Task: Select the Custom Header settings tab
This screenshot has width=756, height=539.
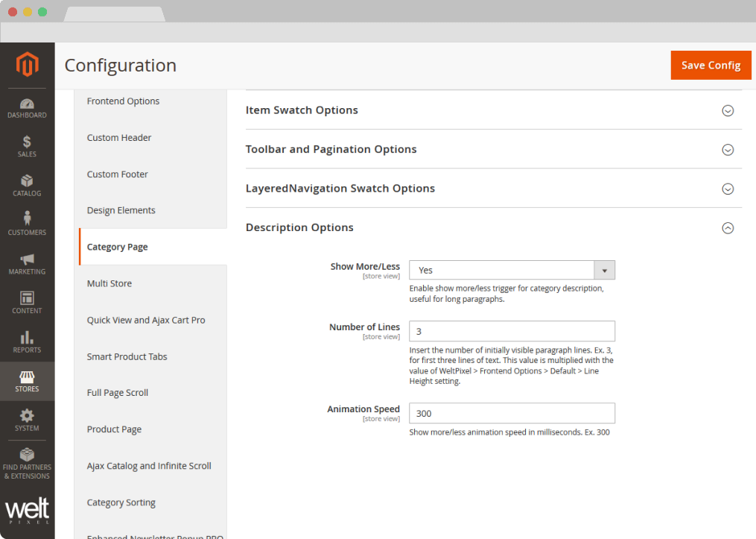Action: [x=119, y=138]
